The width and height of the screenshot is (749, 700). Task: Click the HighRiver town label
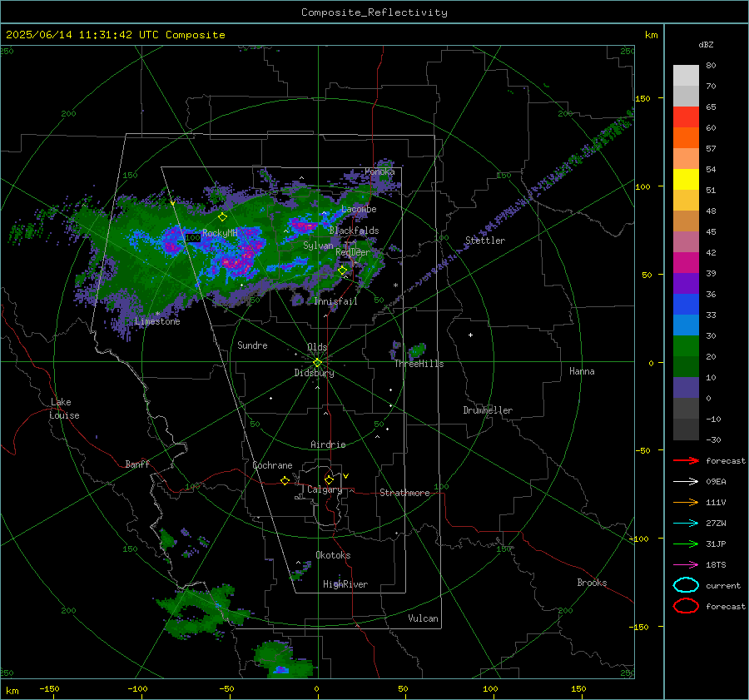(x=345, y=584)
